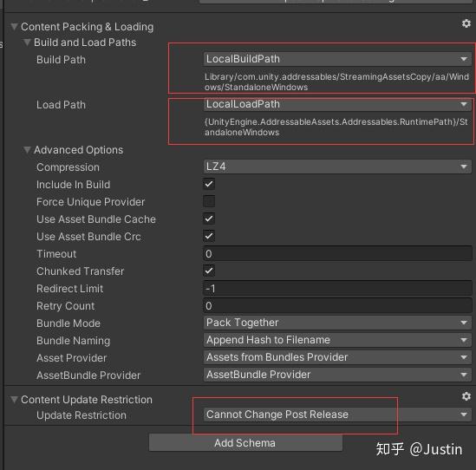The image size is (476, 470).
Task: Open AssetBundle Provider dropdown
Action: tap(337, 375)
